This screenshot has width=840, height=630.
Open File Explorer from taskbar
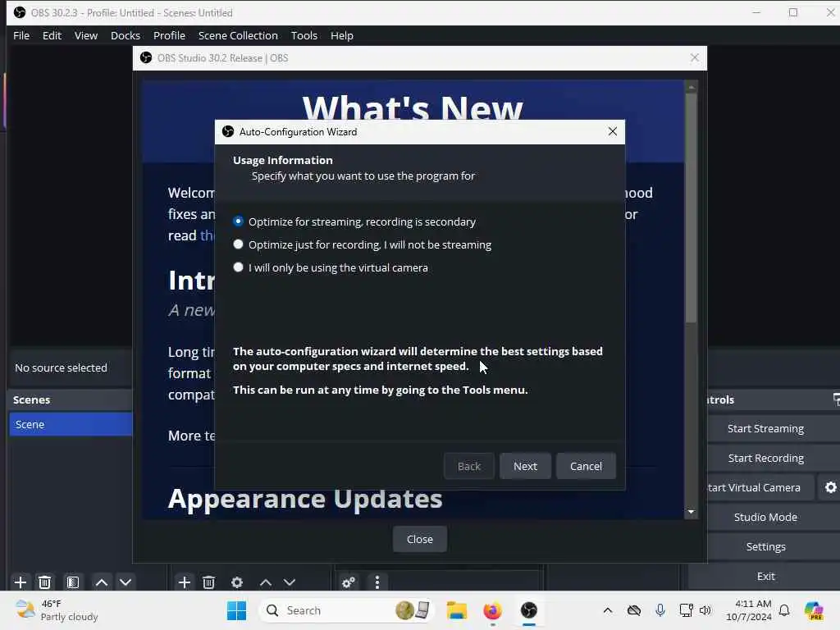pyautogui.click(x=457, y=610)
